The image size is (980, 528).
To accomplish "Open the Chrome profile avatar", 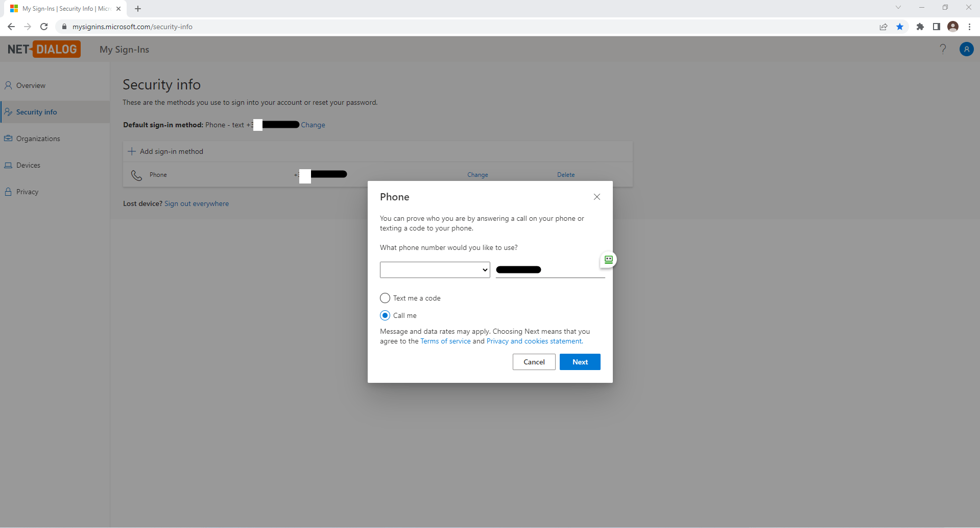I will (953, 27).
